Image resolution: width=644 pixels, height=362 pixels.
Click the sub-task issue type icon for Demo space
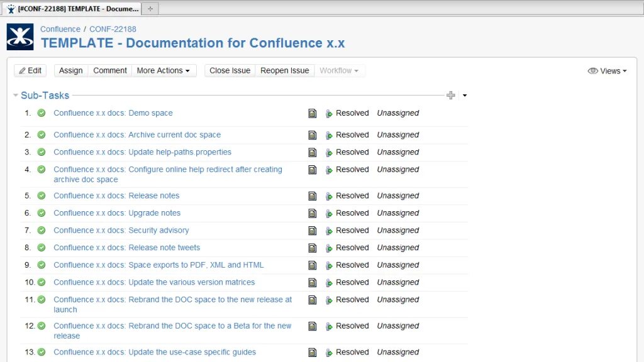point(312,114)
